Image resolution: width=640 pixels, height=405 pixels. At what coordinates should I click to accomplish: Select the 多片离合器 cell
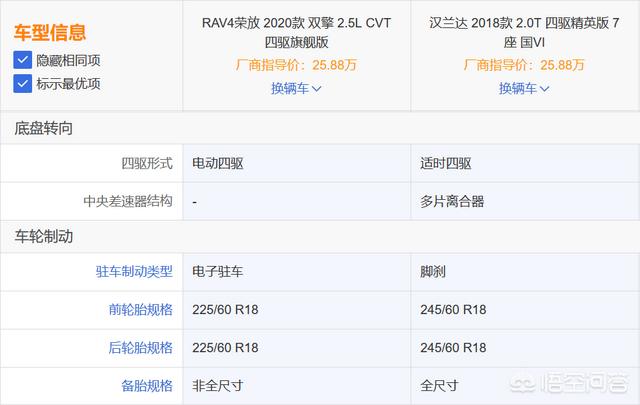452,201
